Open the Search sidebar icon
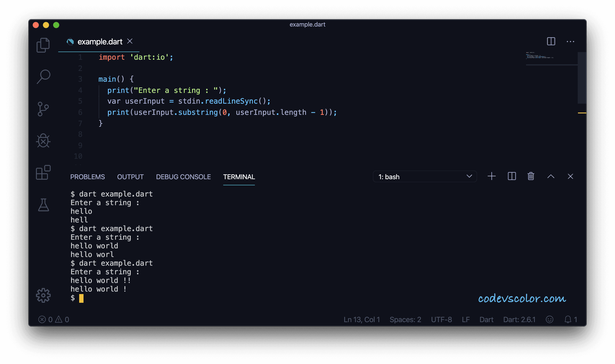This screenshot has height=364, width=615. point(43,77)
